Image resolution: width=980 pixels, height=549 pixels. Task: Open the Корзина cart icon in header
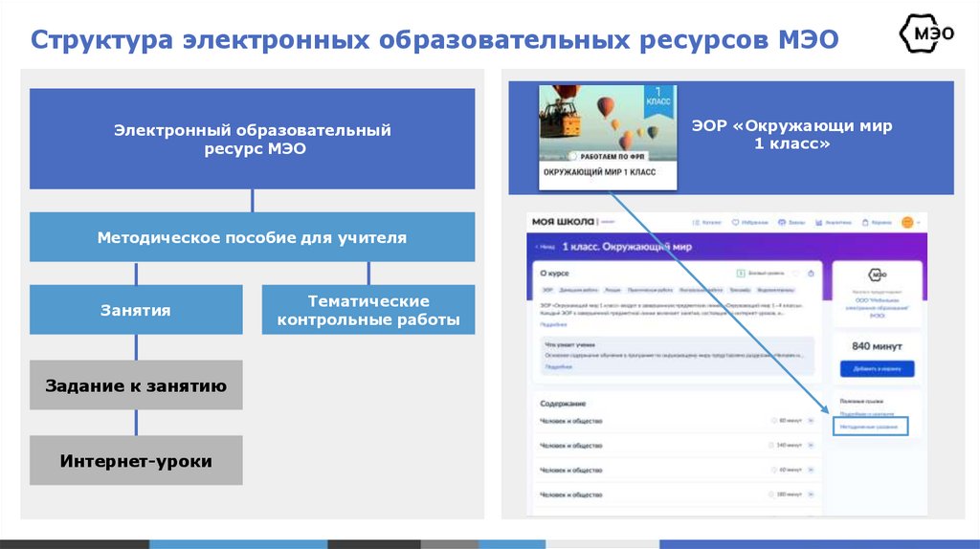[865, 222]
